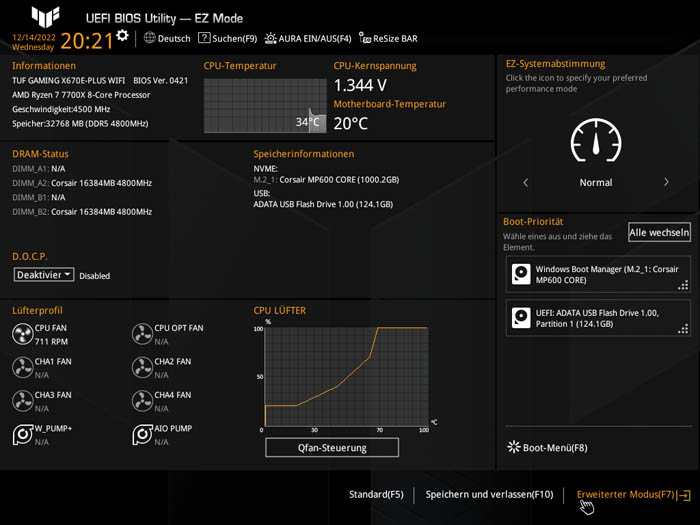Screen dimensions: 700x525
Task: Click the CPU FAN icon
Action: point(22,334)
